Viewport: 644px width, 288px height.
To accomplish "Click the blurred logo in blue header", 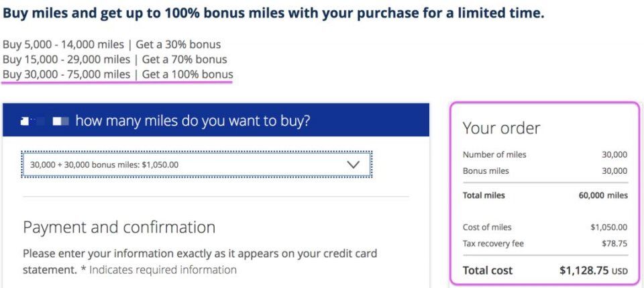I will 45,122.
